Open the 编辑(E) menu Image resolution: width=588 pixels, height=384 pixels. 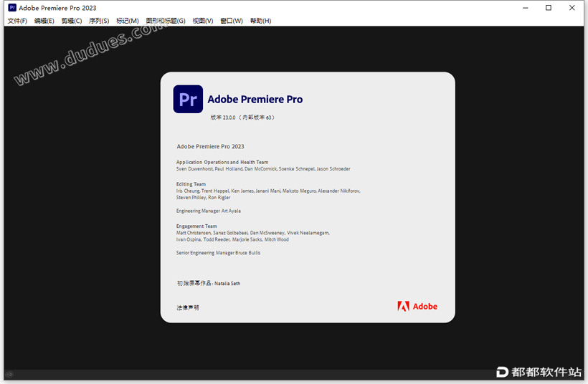coord(44,21)
